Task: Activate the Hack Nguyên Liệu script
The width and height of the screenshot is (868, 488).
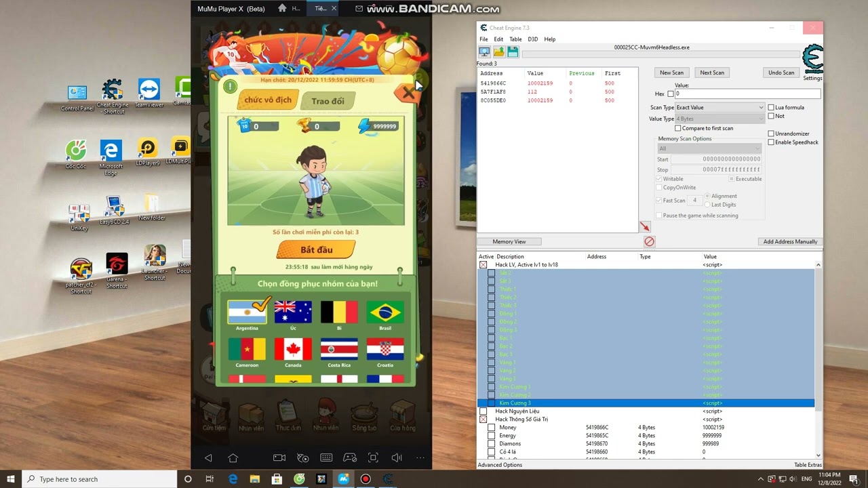Action: 483,411
